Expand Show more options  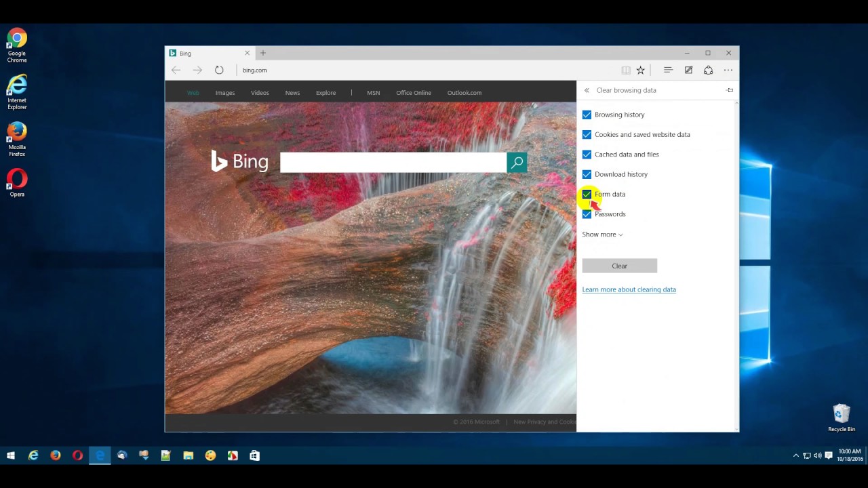(602, 235)
